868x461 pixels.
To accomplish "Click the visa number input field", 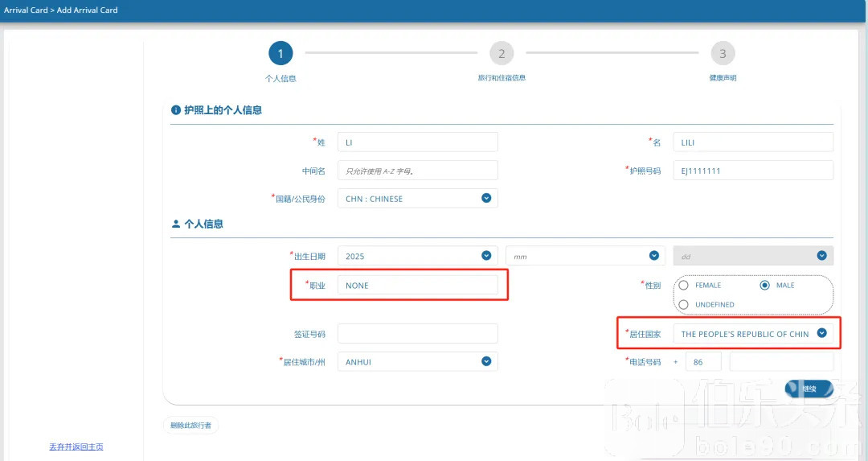I will (417, 333).
